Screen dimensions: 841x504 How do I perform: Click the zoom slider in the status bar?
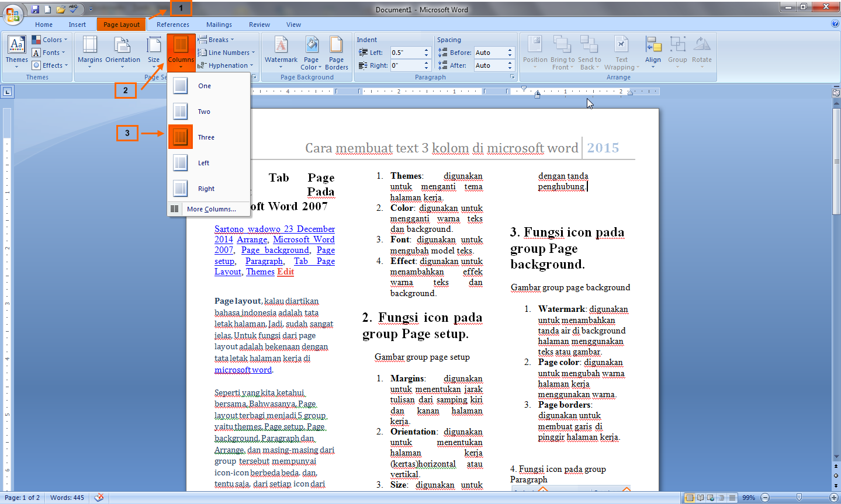(799, 498)
